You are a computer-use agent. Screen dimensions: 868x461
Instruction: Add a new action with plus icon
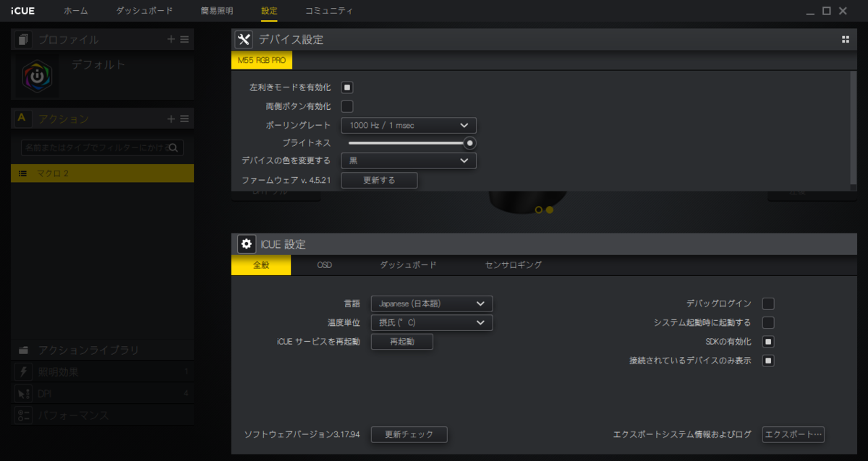tap(171, 119)
